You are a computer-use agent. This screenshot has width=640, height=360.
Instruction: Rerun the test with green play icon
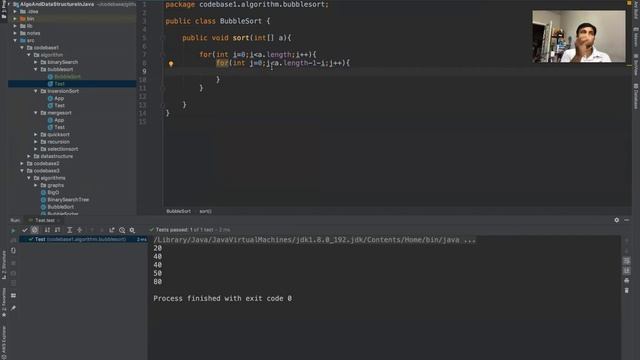13,231
